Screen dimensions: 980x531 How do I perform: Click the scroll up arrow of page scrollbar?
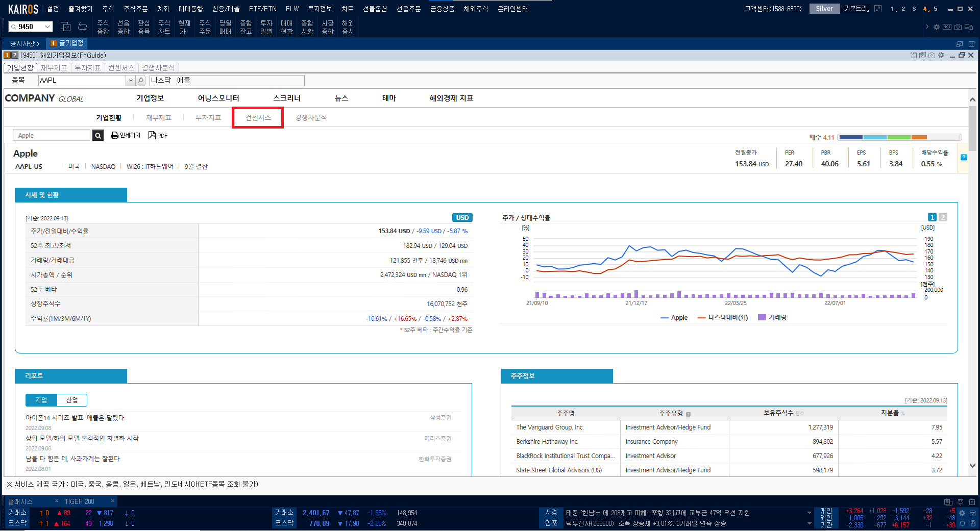point(972,99)
